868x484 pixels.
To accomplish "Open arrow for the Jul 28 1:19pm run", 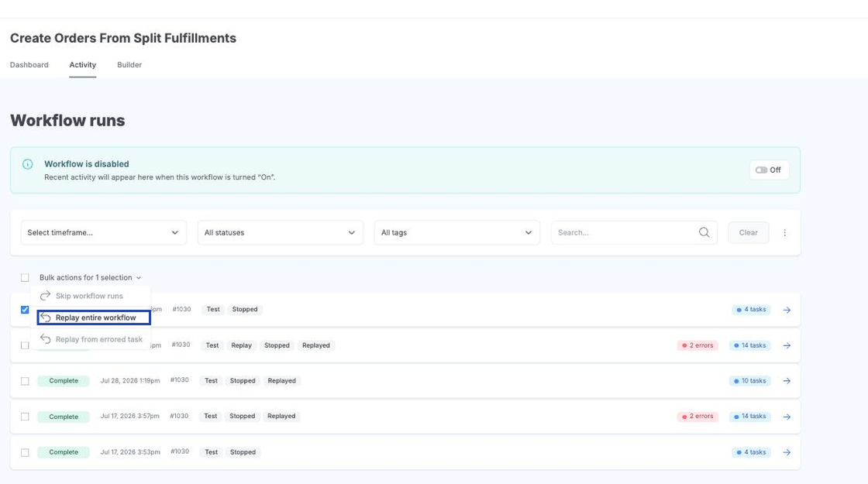I will coord(787,381).
